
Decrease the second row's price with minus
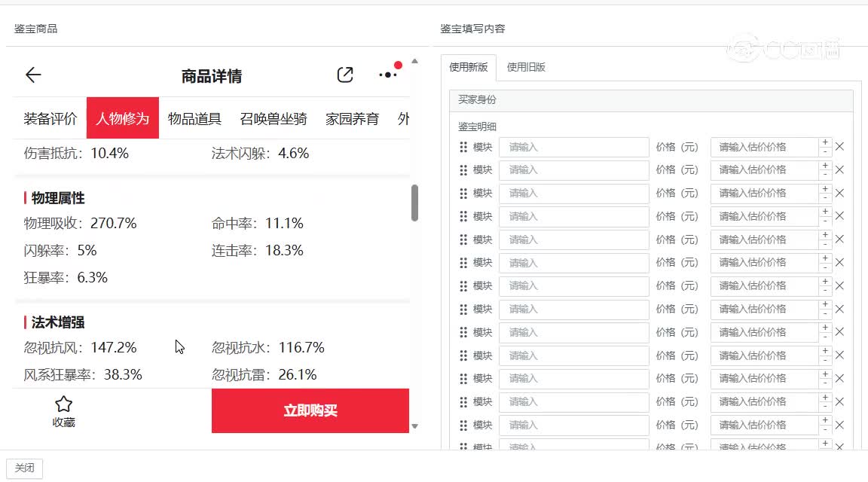click(x=826, y=175)
